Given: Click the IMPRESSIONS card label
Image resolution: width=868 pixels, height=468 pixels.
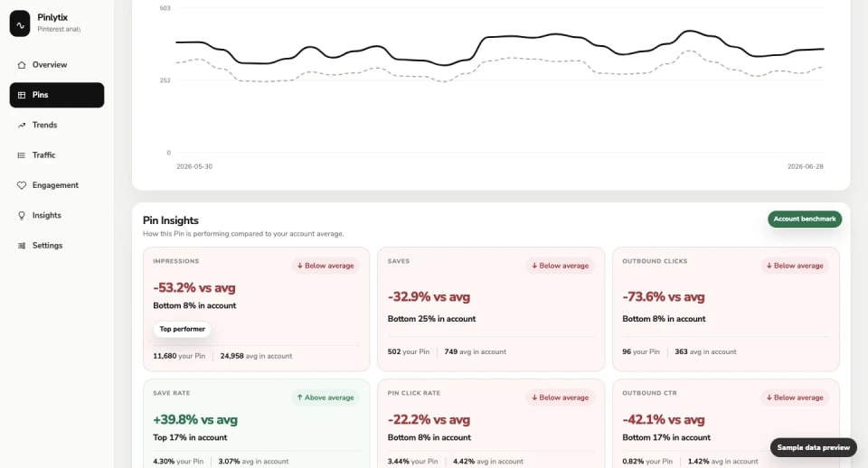Looking at the screenshot, I should click(x=176, y=261).
